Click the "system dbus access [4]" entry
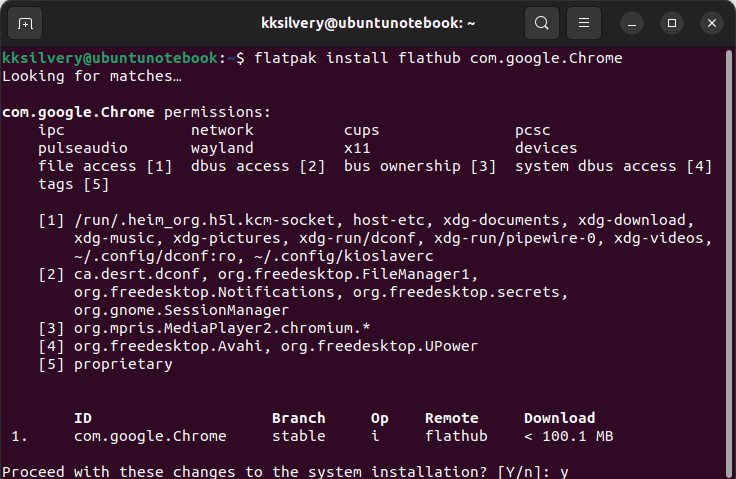This screenshot has height=479, width=736. pyautogui.click(x=613, y=166)
